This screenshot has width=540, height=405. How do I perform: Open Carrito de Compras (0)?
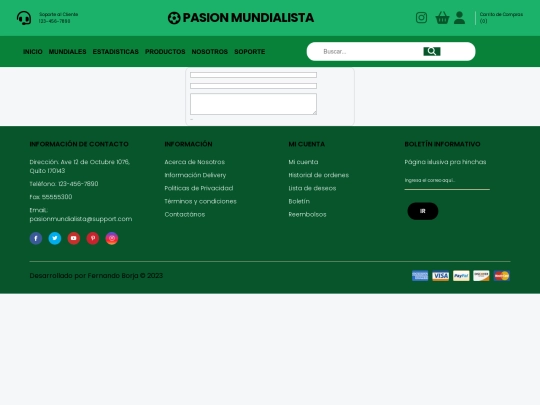tap(501, 18)
